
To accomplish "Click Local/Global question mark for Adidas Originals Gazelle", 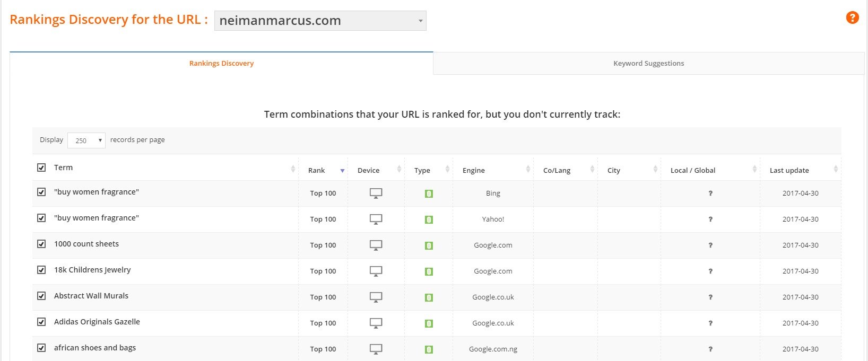I will point(710,323).
